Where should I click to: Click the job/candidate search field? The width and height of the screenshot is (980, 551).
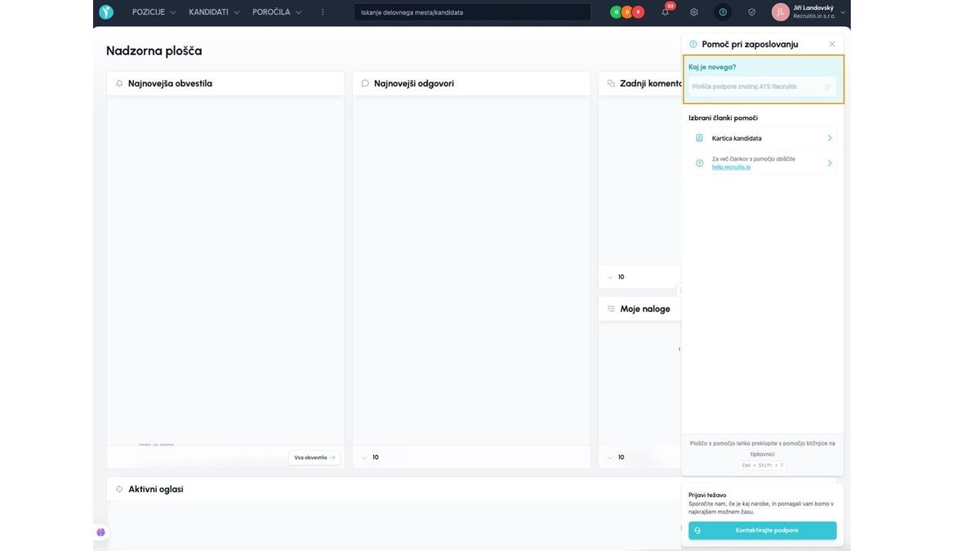click(472, 12)
